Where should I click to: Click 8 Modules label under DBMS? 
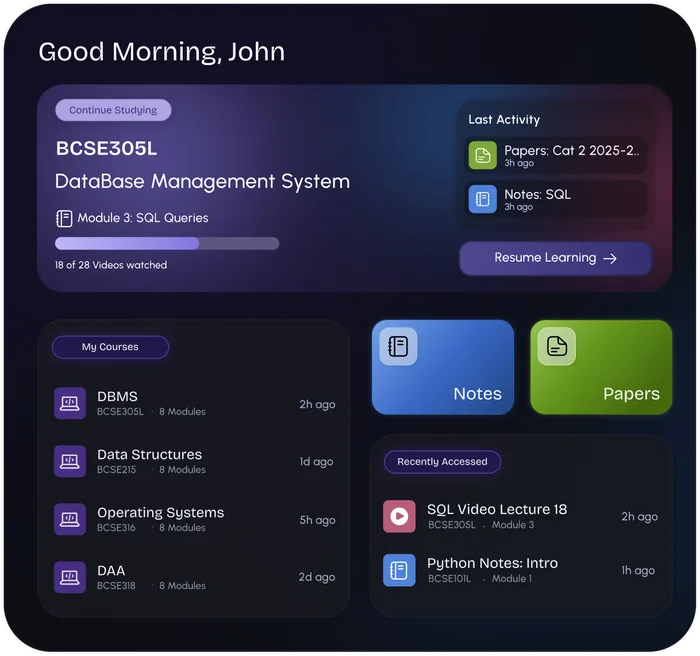[x=183, y=412]
